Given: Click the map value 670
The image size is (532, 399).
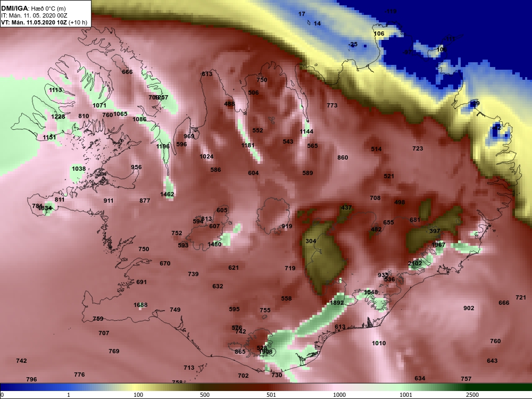Looking at the screenshot, I should 165,264.
